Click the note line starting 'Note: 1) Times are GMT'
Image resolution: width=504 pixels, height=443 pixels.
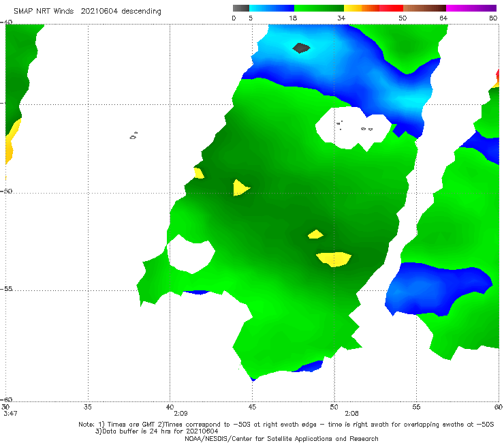point(286,425)
